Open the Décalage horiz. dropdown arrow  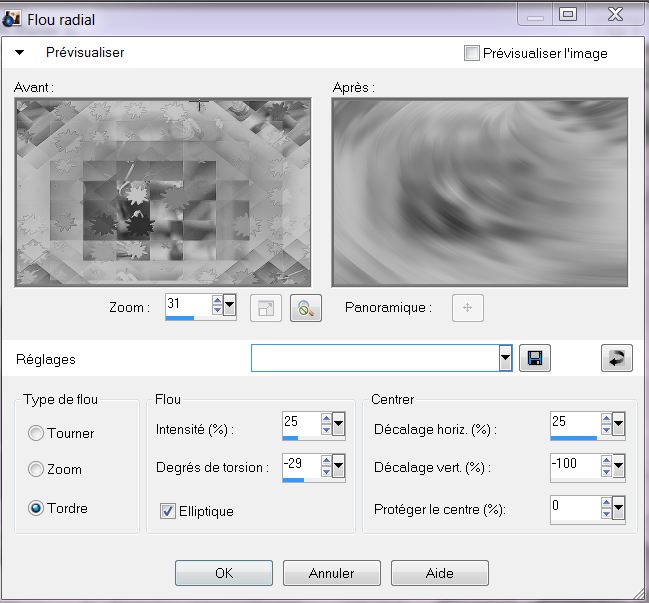(x=618, y=424)
